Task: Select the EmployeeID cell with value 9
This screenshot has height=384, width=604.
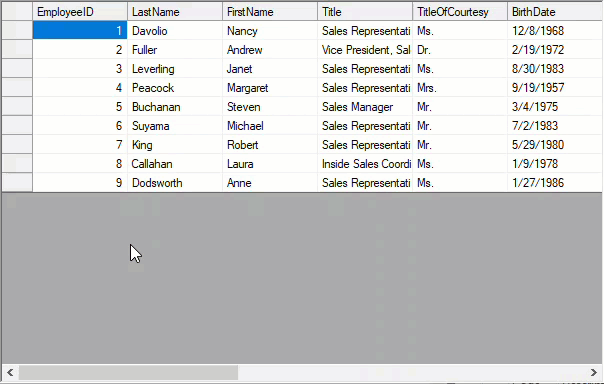Action: tap(80, 183)
